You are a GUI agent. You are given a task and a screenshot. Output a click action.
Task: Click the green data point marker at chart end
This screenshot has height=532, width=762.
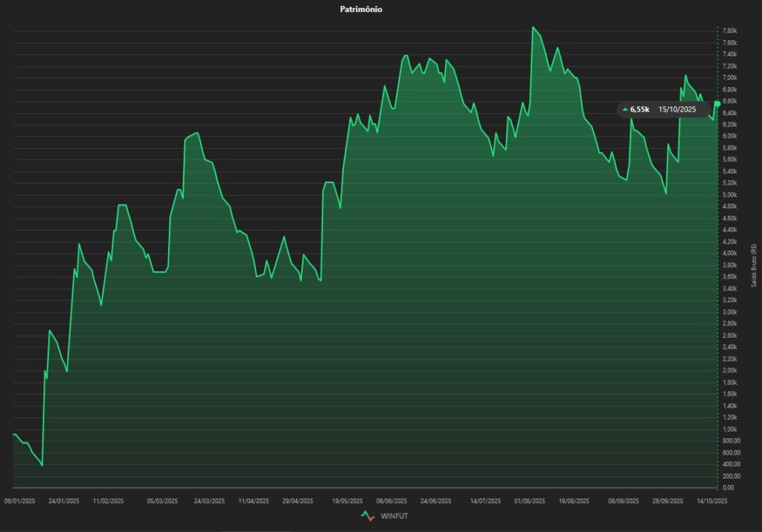pyautogui.click(x=717, y=103)
